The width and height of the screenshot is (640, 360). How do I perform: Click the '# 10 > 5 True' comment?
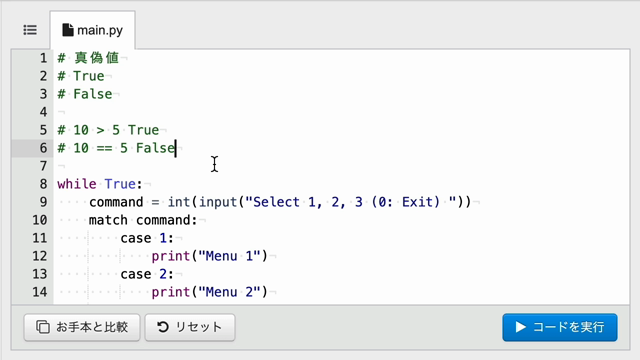(108, 130)
